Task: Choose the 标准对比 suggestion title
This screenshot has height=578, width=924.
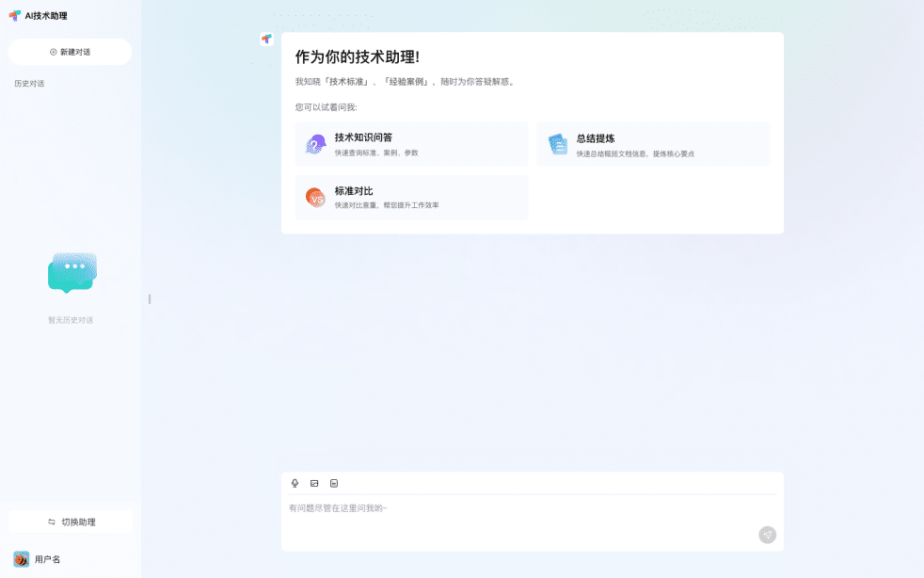Action: 354,191
